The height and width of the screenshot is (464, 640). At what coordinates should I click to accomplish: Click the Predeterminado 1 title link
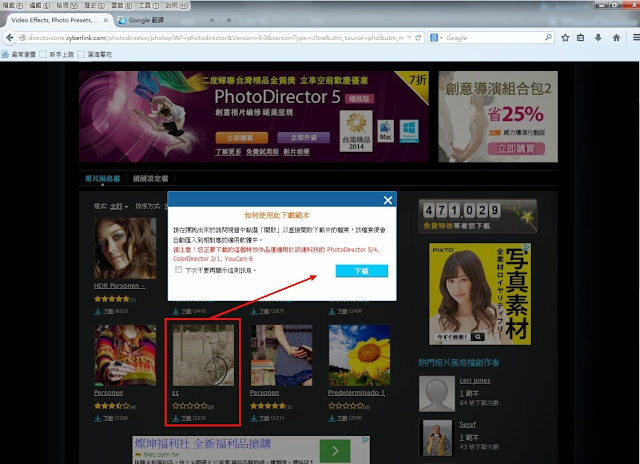356,393
